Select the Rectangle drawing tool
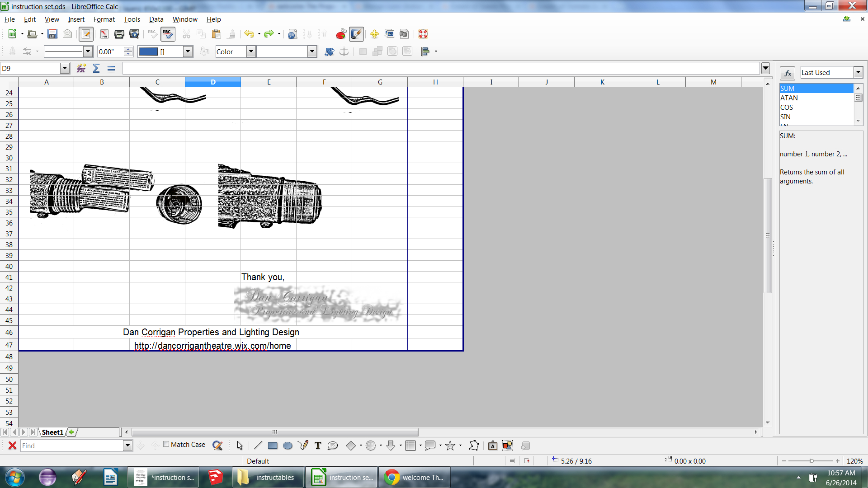 coord(273,446)
